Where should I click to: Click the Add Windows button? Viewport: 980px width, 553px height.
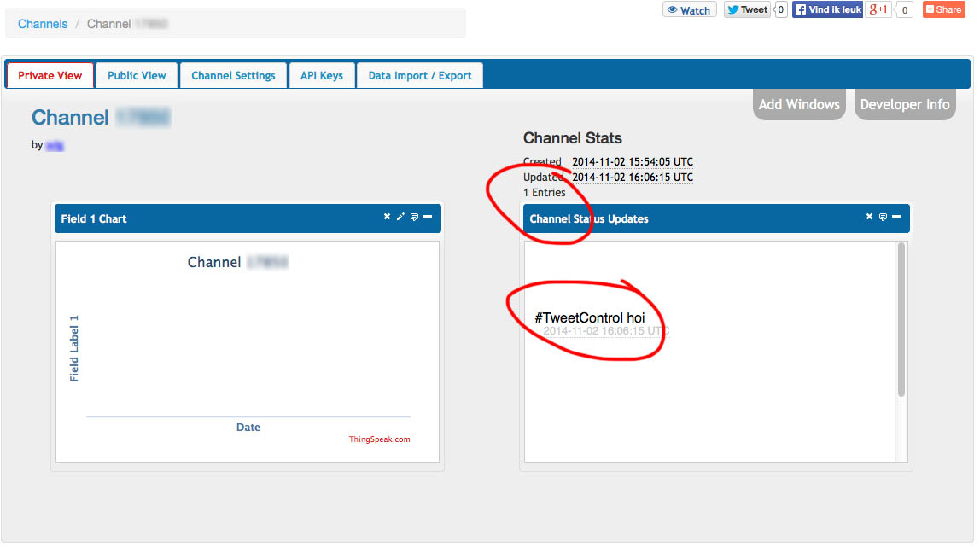[x=799, y=104]
